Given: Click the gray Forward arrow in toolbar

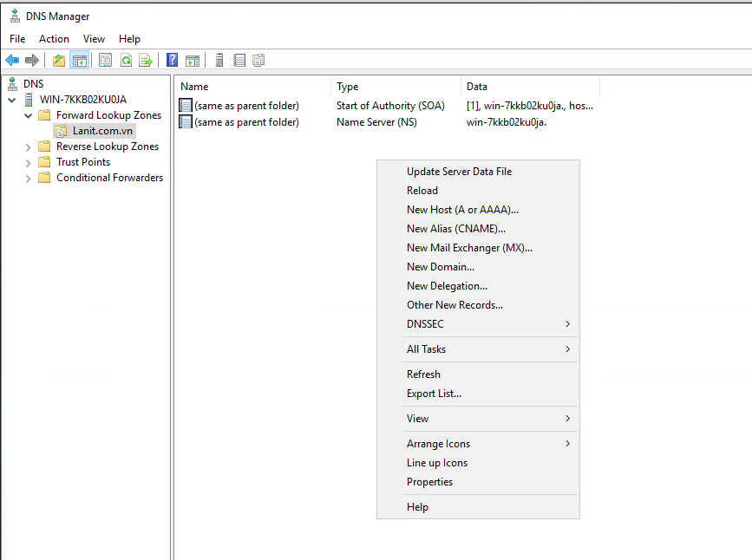Looking at the screenshot, I should click(31, 61).
